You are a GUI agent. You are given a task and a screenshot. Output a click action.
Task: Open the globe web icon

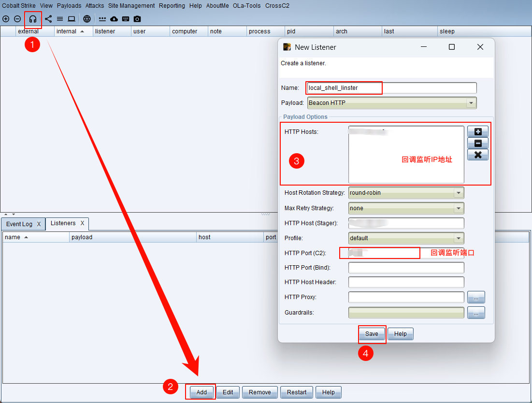(x=87, y=19)
